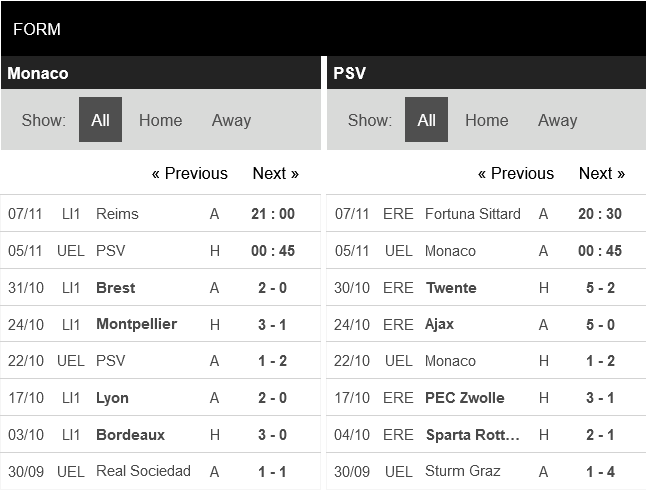Show PSV's Away matches tab
Image resolution: width=646 pixels, height=501 pixels.
(557, 120)
